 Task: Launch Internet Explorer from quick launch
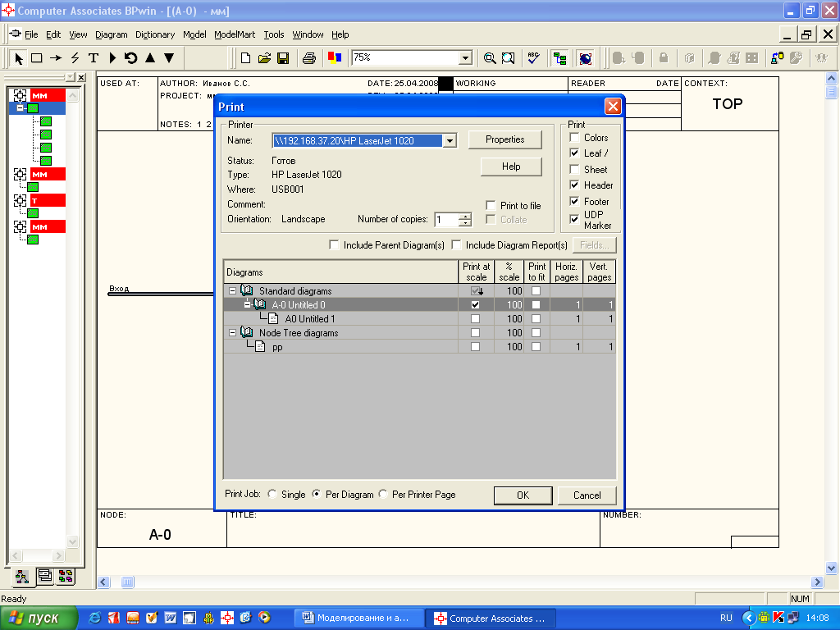pyautogui.click(x=95, y=618)
